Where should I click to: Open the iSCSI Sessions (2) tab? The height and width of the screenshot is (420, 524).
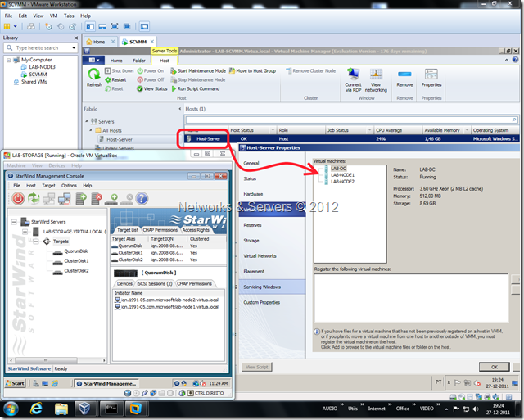(155, 283)
